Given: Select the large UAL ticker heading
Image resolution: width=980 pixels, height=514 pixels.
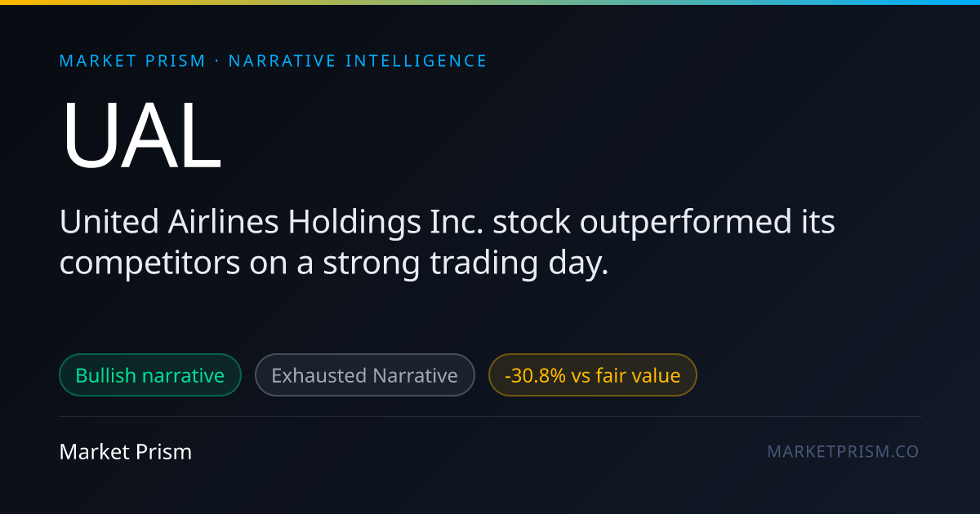Looking at the screenshot, I should 140,135.
